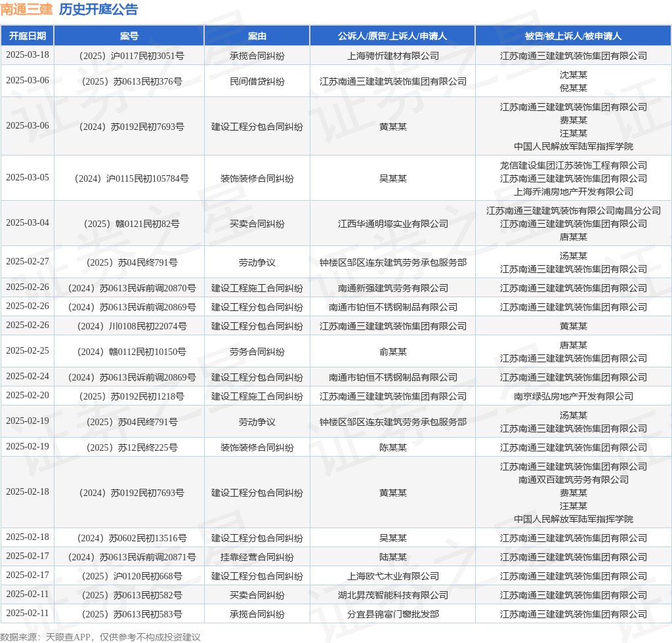Select case number (2025)苏0613民初376号
The width and height of the screenshot is (672, 643).
131,82
